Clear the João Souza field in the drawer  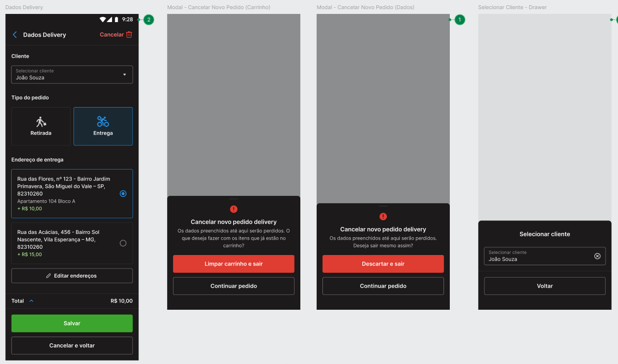click(x=597, y=256)
